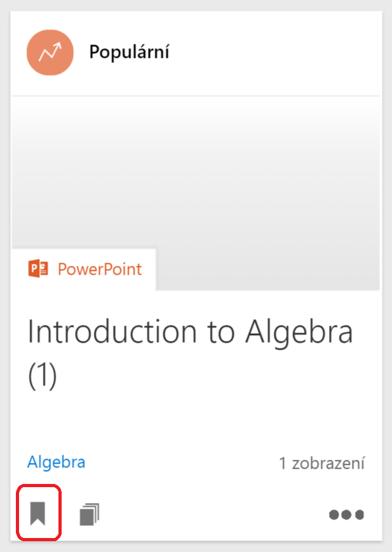Click the Populární heading label
The width and height of the screenshot is (392, 552).
pos(129,52)
